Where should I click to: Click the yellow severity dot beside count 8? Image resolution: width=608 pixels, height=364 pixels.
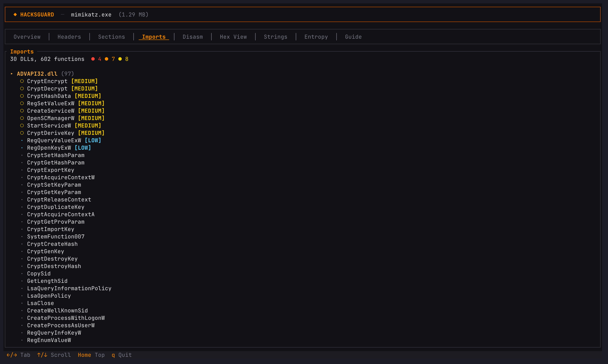tap(120, 59)
